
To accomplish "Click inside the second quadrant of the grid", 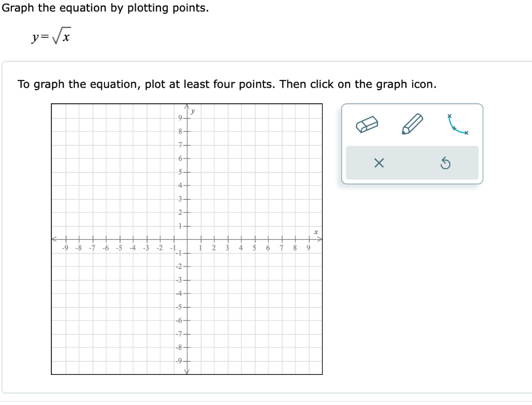I will click(x=119, y=171).
